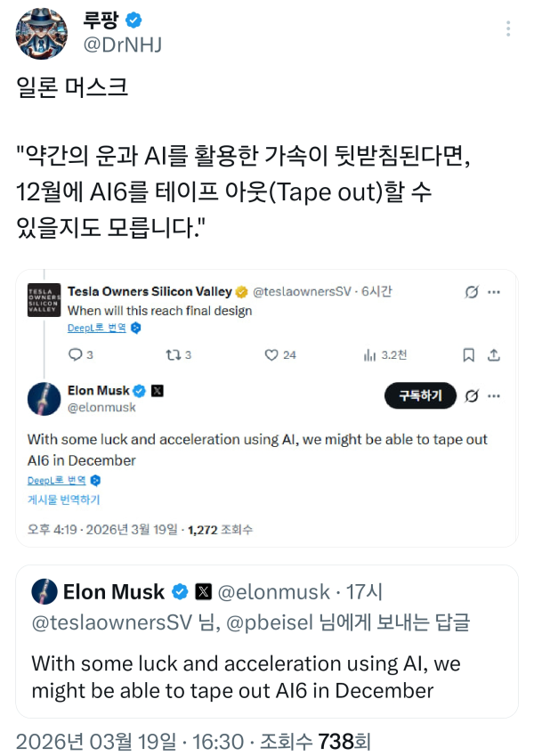Click DeepL로 번역 under Elon Musk's reply
Viewport: 534px width, 756px height.
pos(58,480)
